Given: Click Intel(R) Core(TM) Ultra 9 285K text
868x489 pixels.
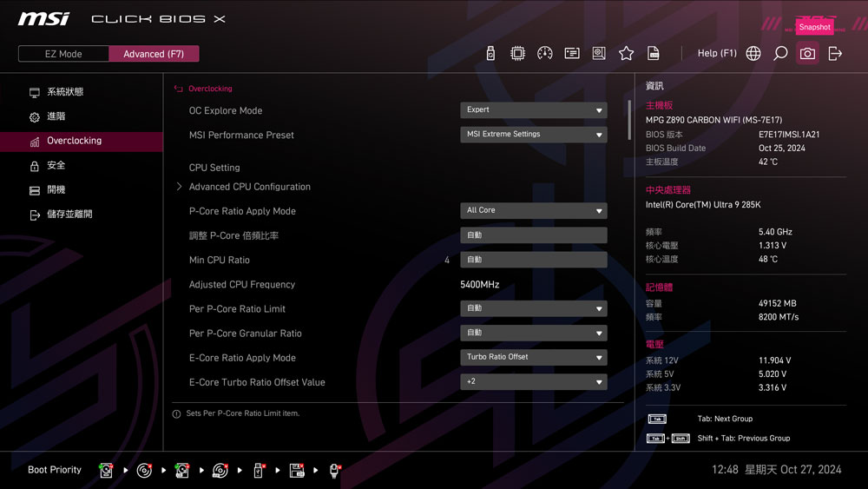Looking at the screenshot, I should coord(703,204).
